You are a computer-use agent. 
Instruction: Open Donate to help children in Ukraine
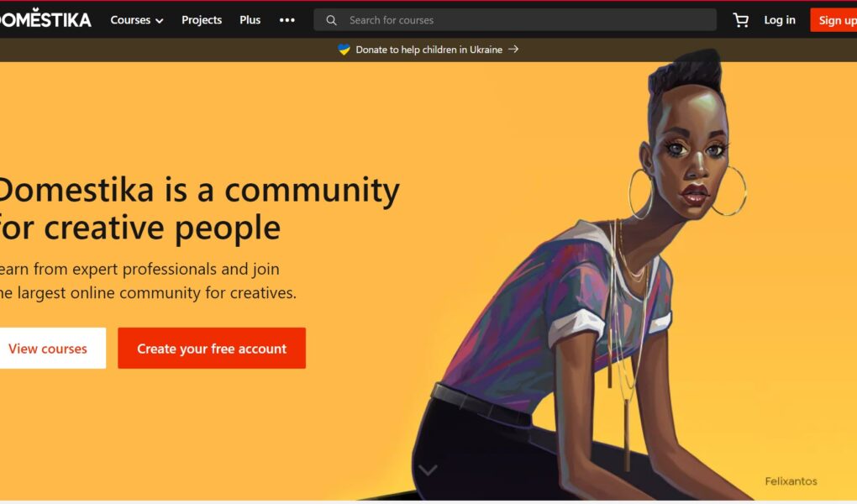click(x=428, y=50)
